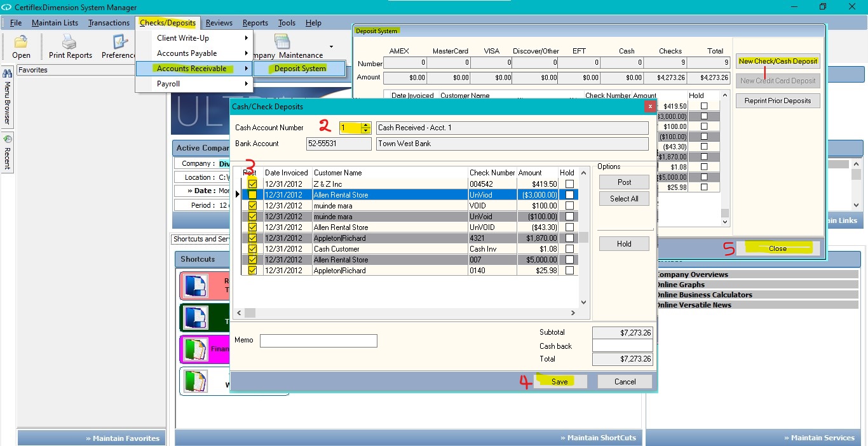This screenshot has height=446, width=868.
Task: Decrease Cash Account Number with down arrow
Action: tap(365, 130)
